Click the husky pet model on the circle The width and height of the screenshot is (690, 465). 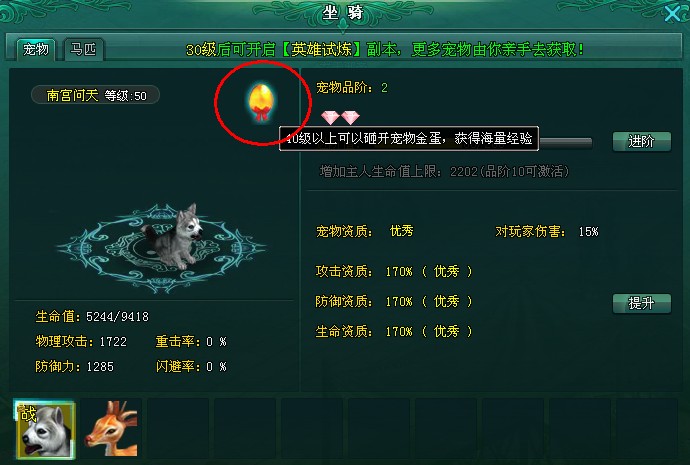173,238
